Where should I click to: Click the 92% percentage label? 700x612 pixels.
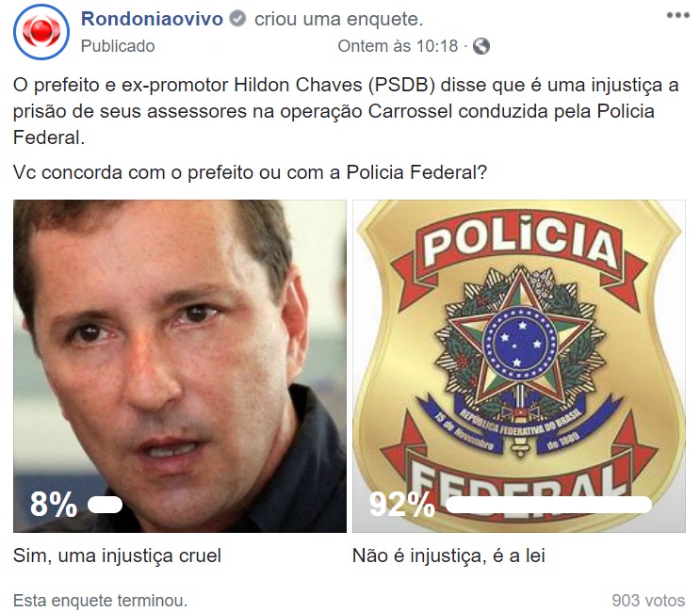click(x=401, y=505)
